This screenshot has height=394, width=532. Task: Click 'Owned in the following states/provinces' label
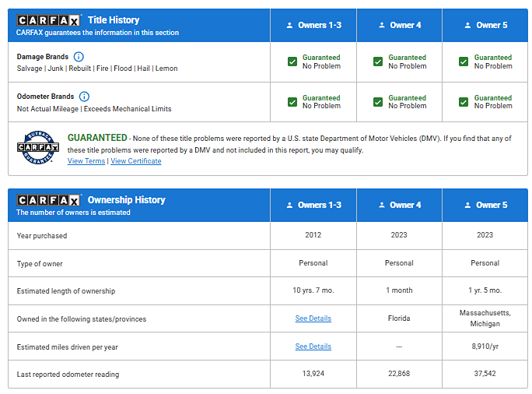[82, 319]
